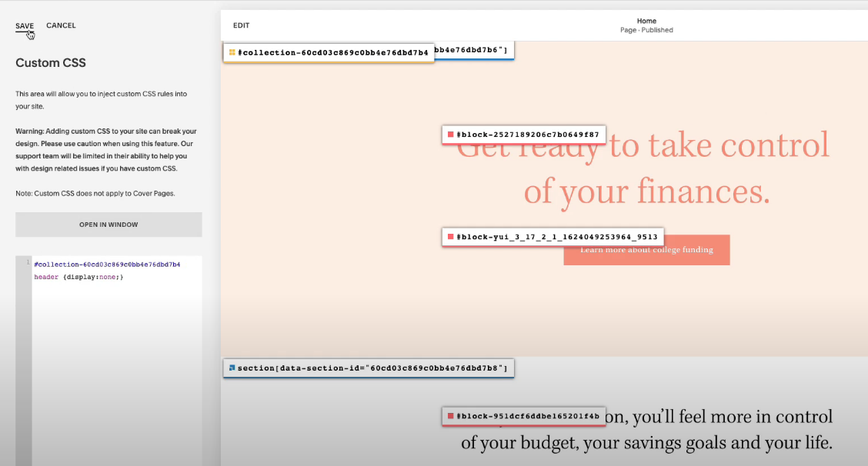This screenshot has height=466, width=868.
Task: Open the CSS editor in a window
Action: (x=108, y=224)
